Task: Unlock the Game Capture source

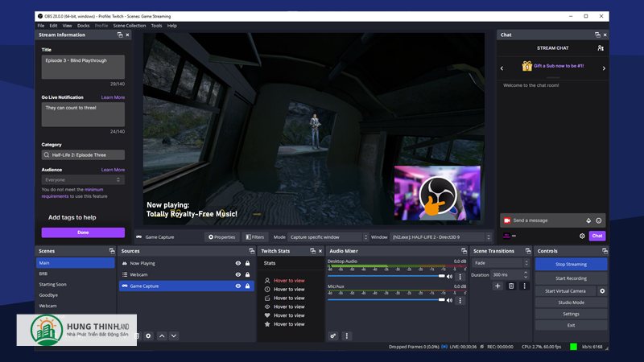Action: point(247,286)
